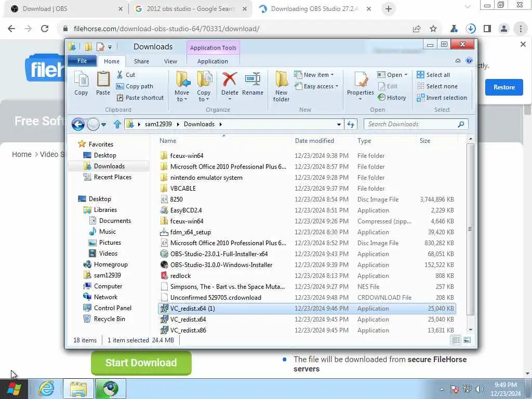Click the Edit button in Open group

click(x=388, y=86)
